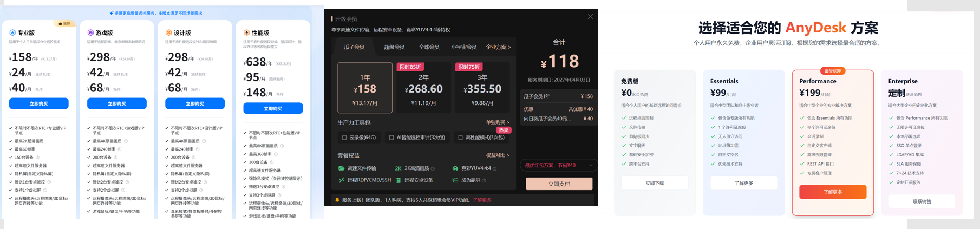Click 跨平台支持 feature in 免费版
The width and height of the screenshot is (980, 229).
639,164
